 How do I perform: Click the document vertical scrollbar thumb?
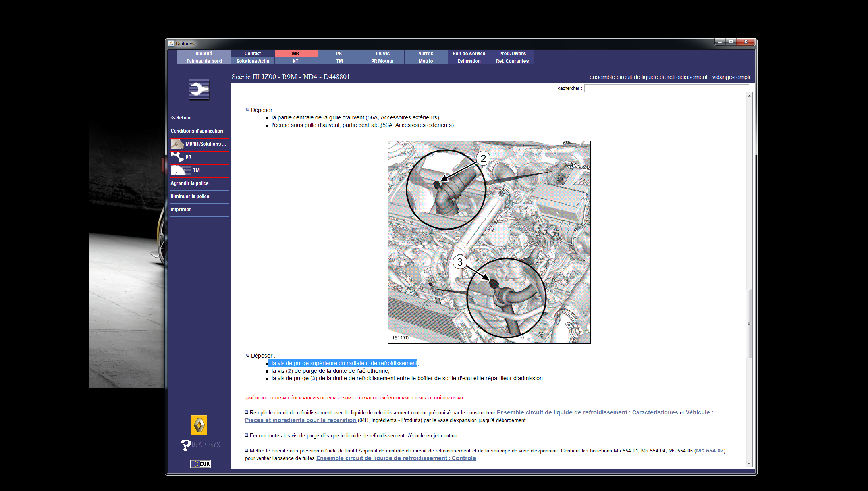click(749, 323)
